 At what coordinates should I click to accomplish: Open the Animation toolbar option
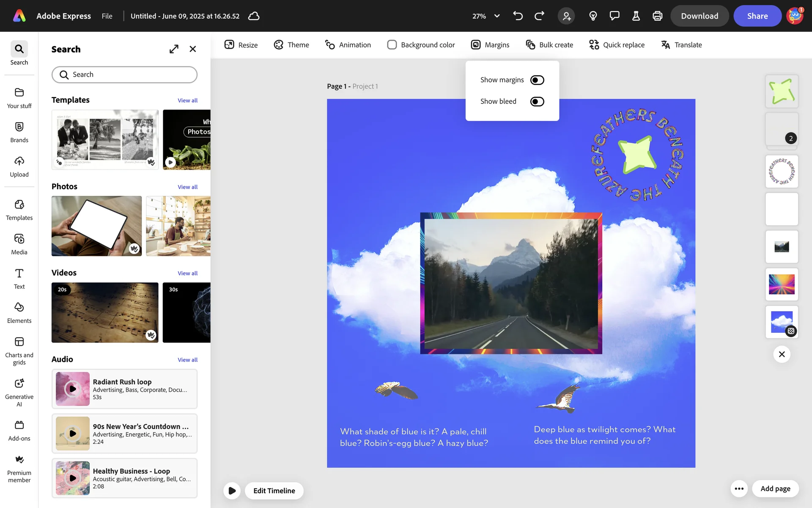coord(348,45)
